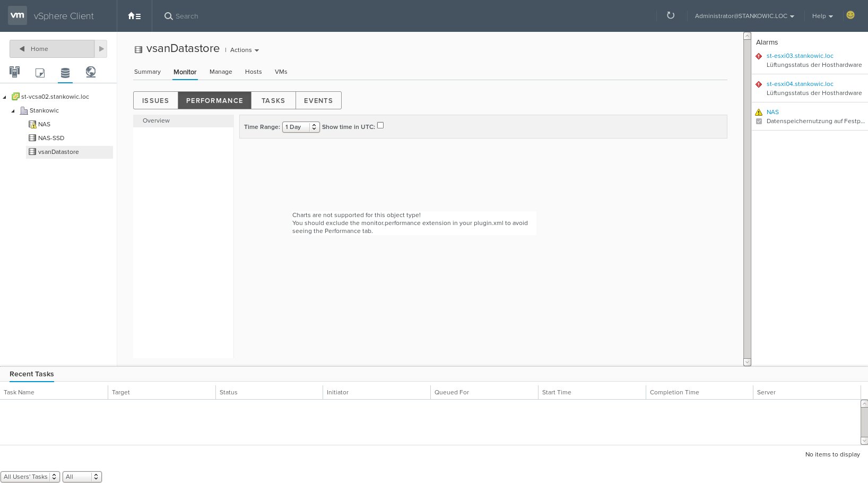Click the smiley feedback icon

coord(850,15)
